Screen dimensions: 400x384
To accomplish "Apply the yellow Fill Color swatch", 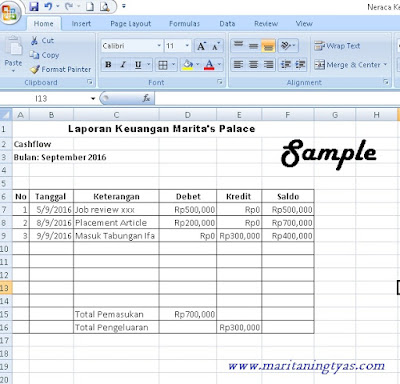I will (188, 65).
